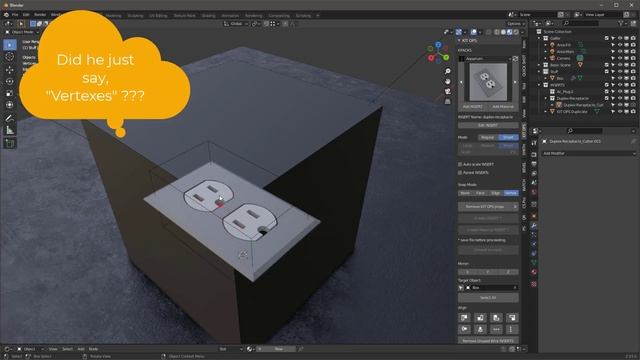Click second Align icon in top row
The width and height of the screenshot is (640, 360).
tap(480, 318)
